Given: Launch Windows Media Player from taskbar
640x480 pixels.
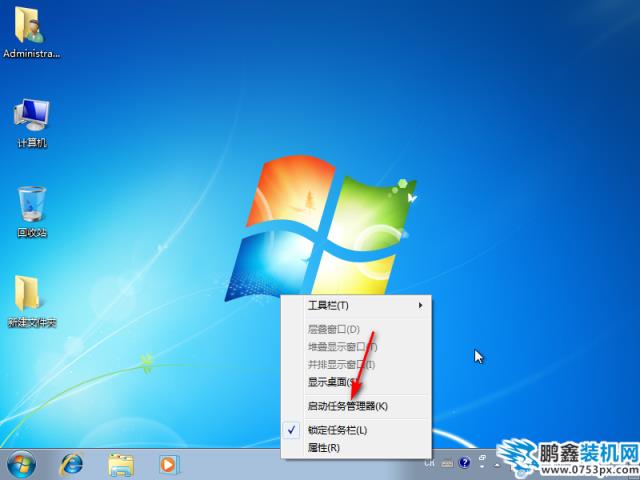Looking at the screenshot, I should 169,464.
